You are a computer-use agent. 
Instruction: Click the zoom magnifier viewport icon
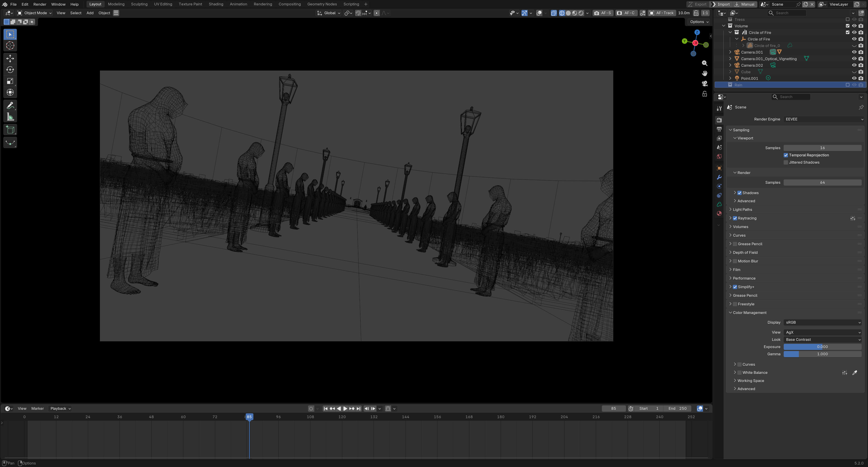tap(705, 63)
